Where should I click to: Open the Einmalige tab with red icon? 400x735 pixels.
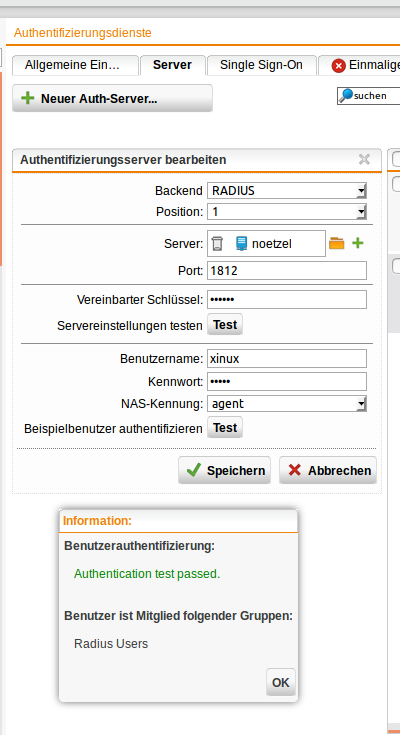tap(359, 65)
